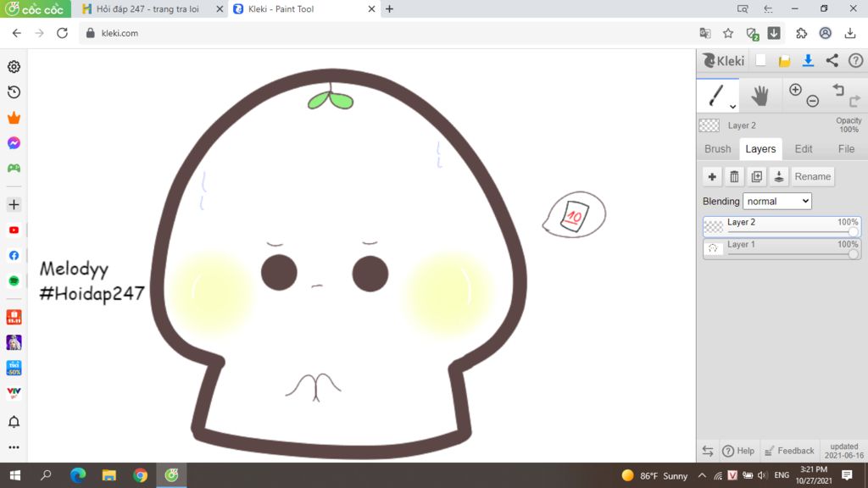Click the Kleki logo
Screen dimensions: 868x488
(724, 60)
